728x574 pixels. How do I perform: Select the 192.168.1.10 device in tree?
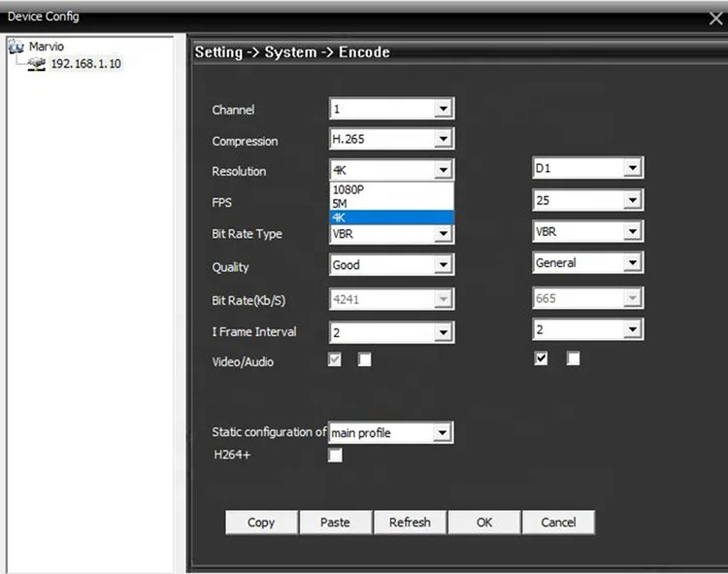[85, 64]
